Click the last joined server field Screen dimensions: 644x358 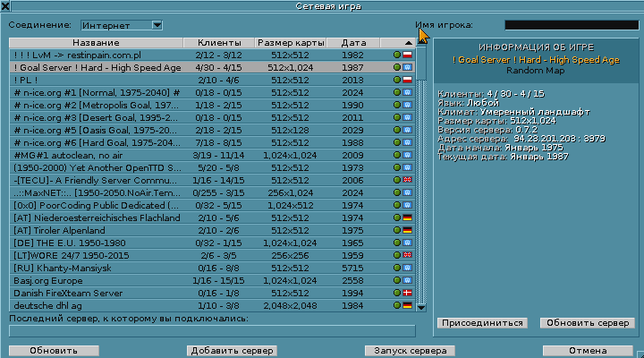tap(212, 331)
